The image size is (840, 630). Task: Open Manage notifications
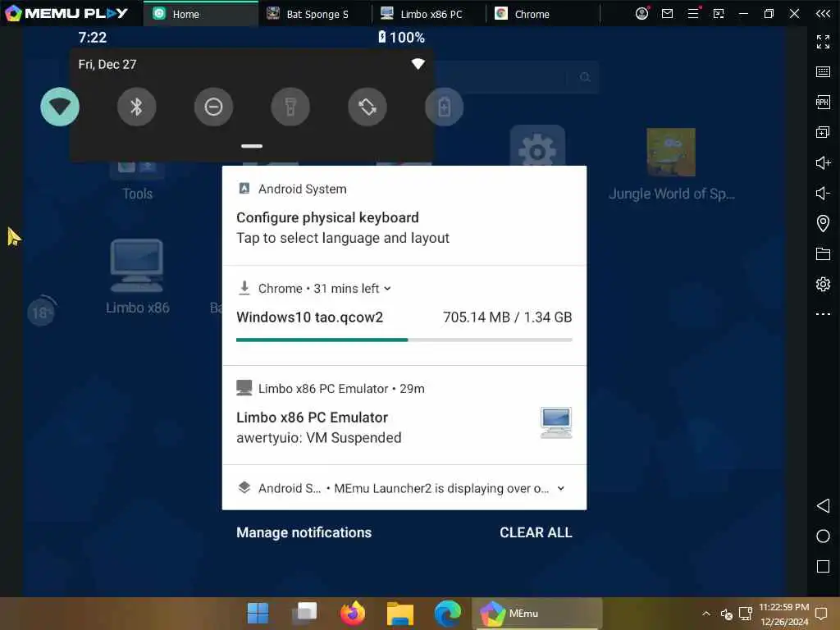(x=304, y=532)
